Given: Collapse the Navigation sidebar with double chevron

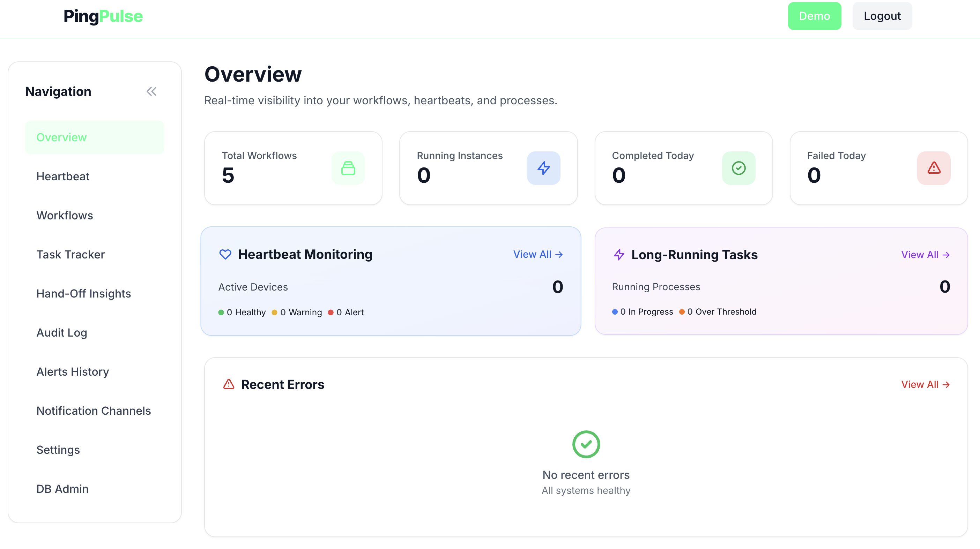Looking at the screenshot, I should [x=151, y=92].
